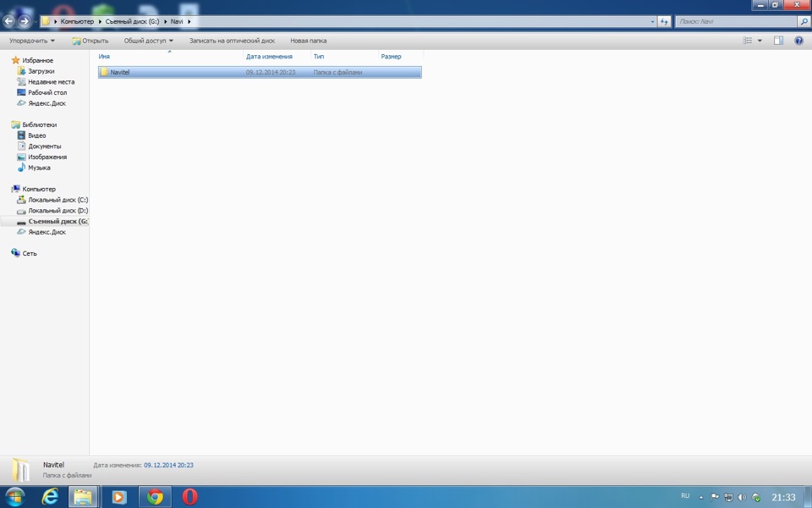Viewport: 812px width, 508px height.
Task: Launch Internet Explorer from taskbar
Action: (50, 497)
